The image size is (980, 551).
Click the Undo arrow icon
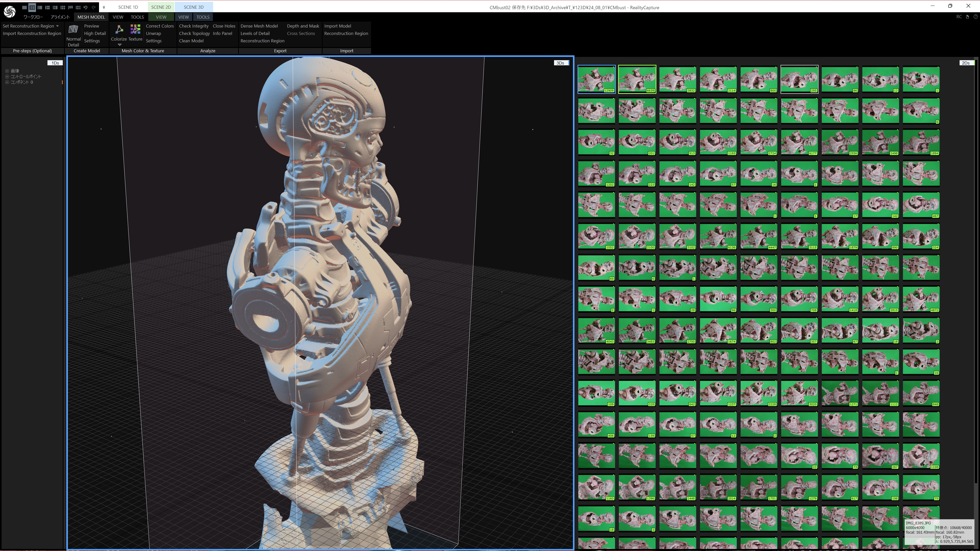(85, 7)
